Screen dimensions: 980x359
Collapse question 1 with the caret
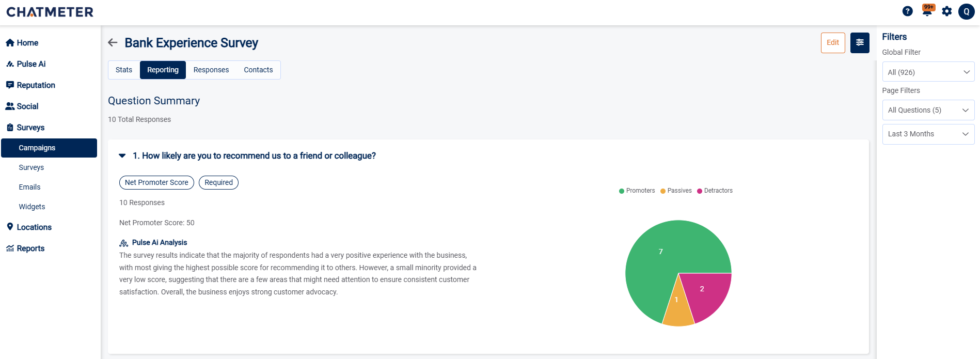click(122, 155)
